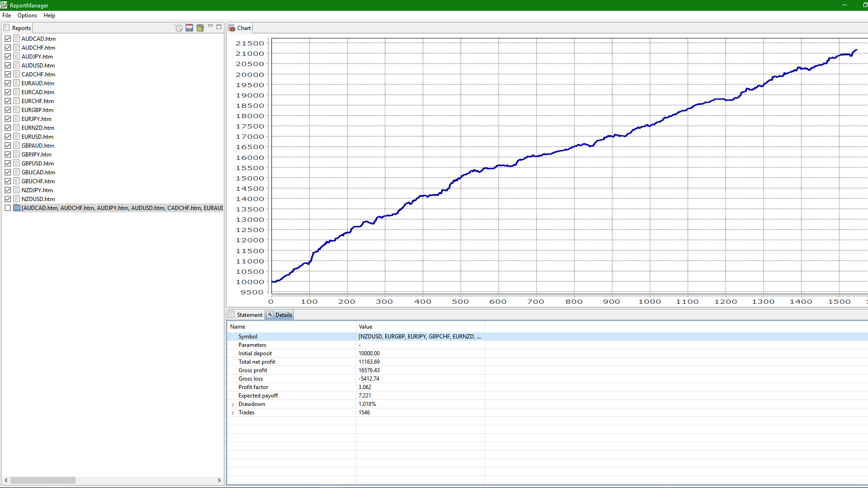Uncheck the AUDJPY.htm checkbox
This screenshot has height=488, width=868.
coord(7,56)
